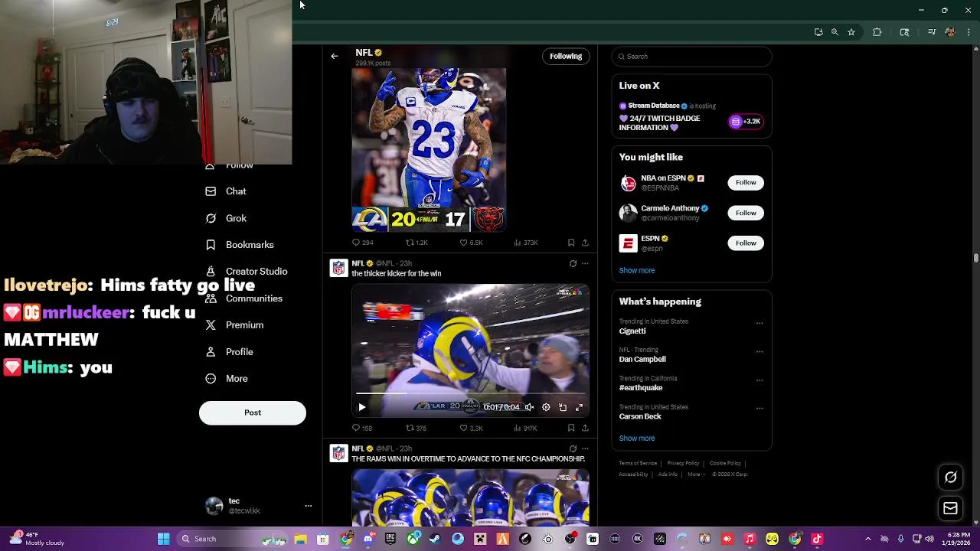Image resolution: width=980 pixels, height=551 pixels.
Task: Bookmark the thicker kicker post
Action: pyautogui.click(x=571, y=428)
